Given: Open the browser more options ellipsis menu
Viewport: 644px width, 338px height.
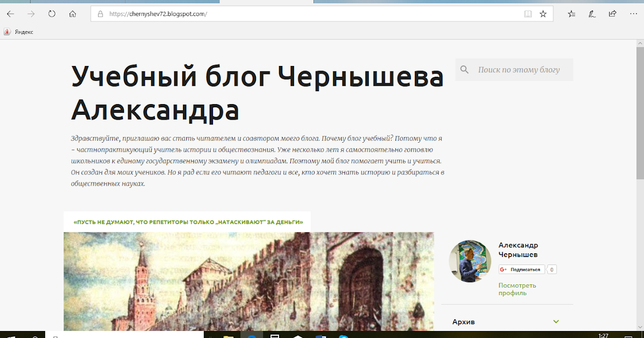Looking at the screenshot, I should tap(632, 14).
